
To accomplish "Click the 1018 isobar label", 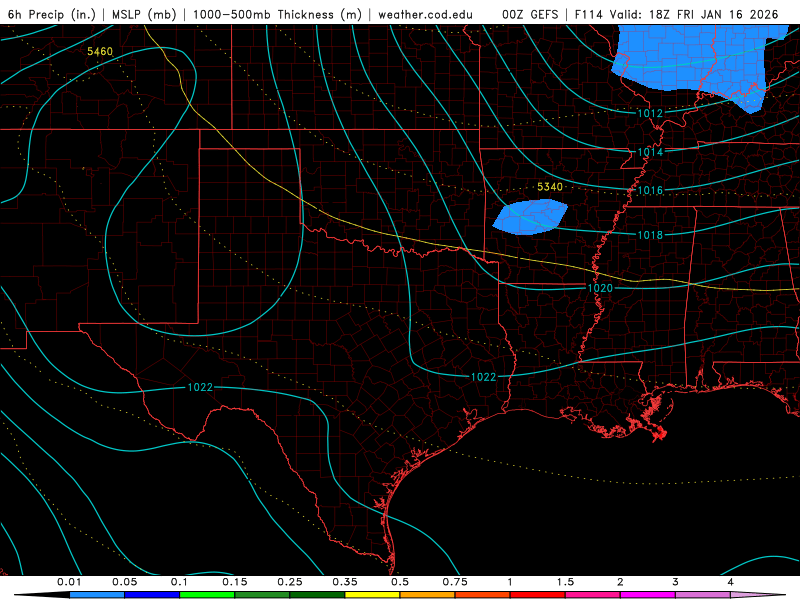I will (649, 235).
